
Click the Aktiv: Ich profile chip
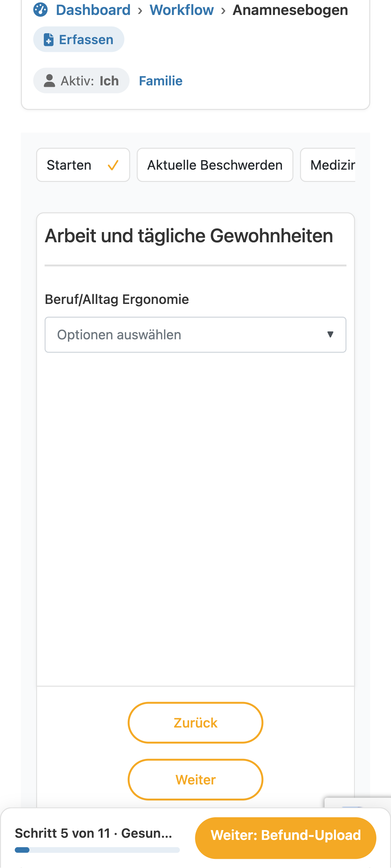81,81
